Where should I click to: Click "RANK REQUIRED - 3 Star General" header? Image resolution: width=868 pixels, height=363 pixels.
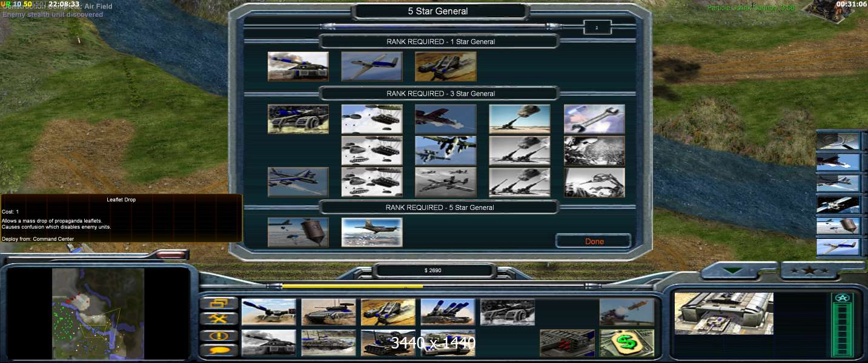pyautogui.click(x=440, y=94)
